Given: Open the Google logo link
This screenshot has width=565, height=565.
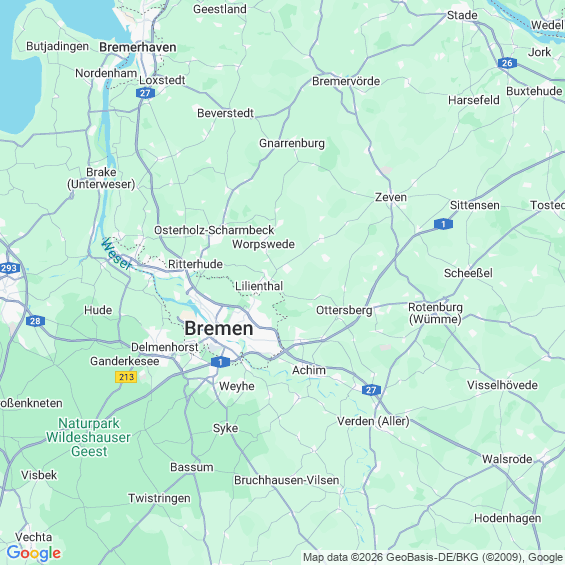Looking at the screenshot, I should point(34,553).
